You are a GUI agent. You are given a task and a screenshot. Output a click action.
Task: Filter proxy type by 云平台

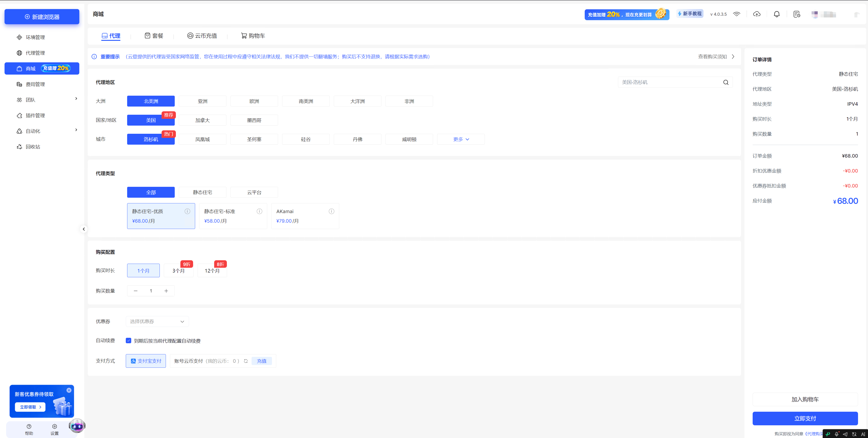pyautogui.click(x=254, y=192)
